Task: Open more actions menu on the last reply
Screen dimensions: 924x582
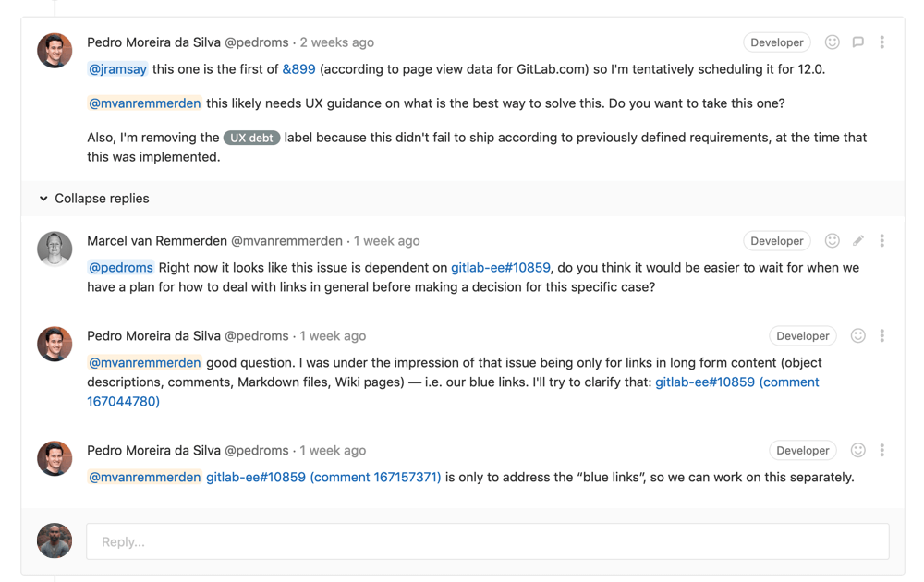Action: pyautogui.click(x=881, y=450)
